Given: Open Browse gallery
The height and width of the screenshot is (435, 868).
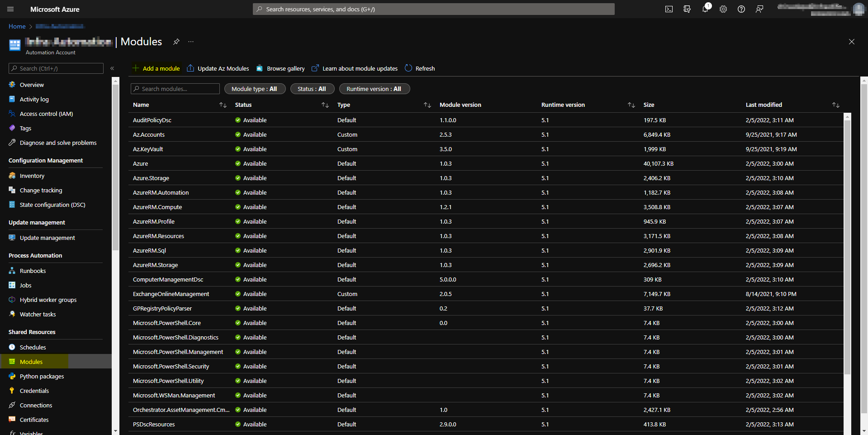Looking at the screenshot, I should tap(280, 68).
